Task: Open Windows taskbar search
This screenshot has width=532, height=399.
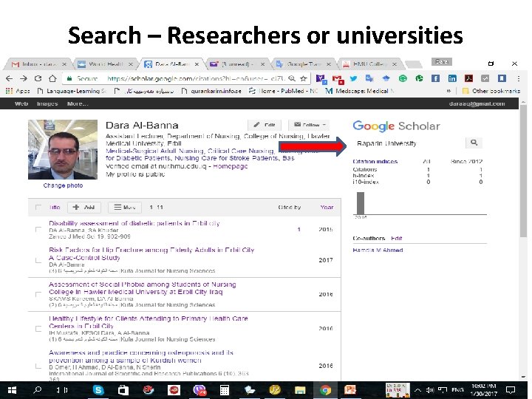Action: [38, 390]
